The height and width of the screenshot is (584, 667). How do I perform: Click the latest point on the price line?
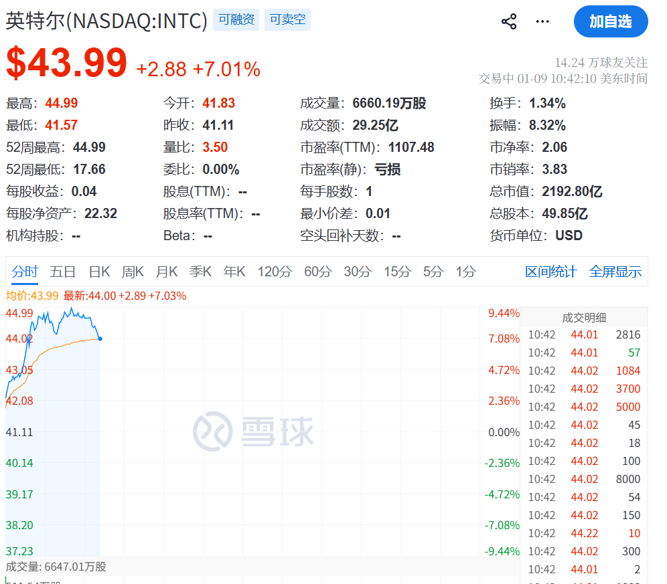pyautogui.click(x=100, y=338)
